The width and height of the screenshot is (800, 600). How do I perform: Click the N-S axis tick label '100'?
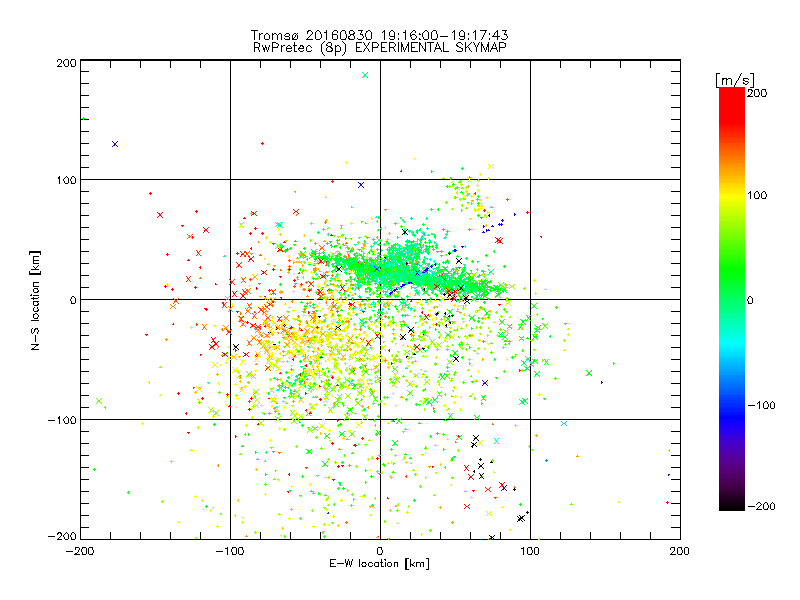coord(66,180)
